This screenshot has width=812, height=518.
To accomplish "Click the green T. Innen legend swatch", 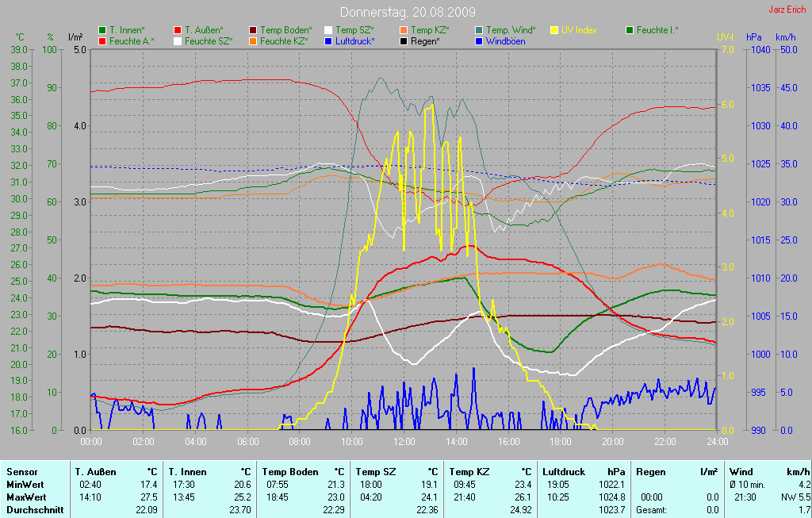I will [x=102, y=30].
